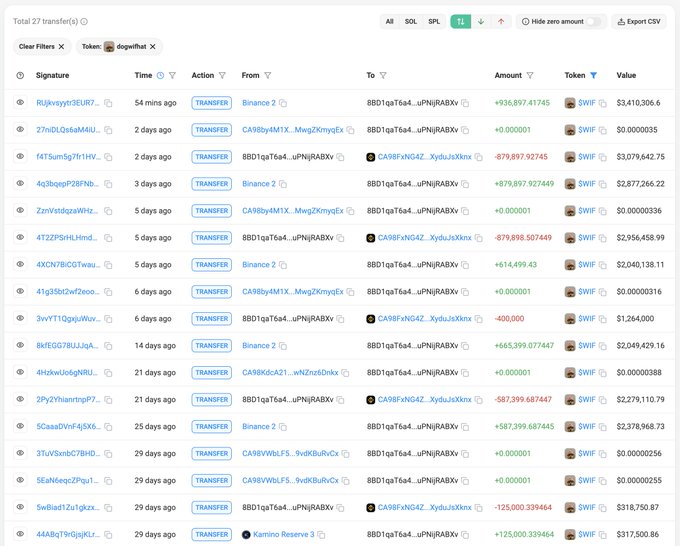Copy signature 27niDLQs6aM4iU
Image resolution: width=680 pixels, height=546 pixels.
108,130
